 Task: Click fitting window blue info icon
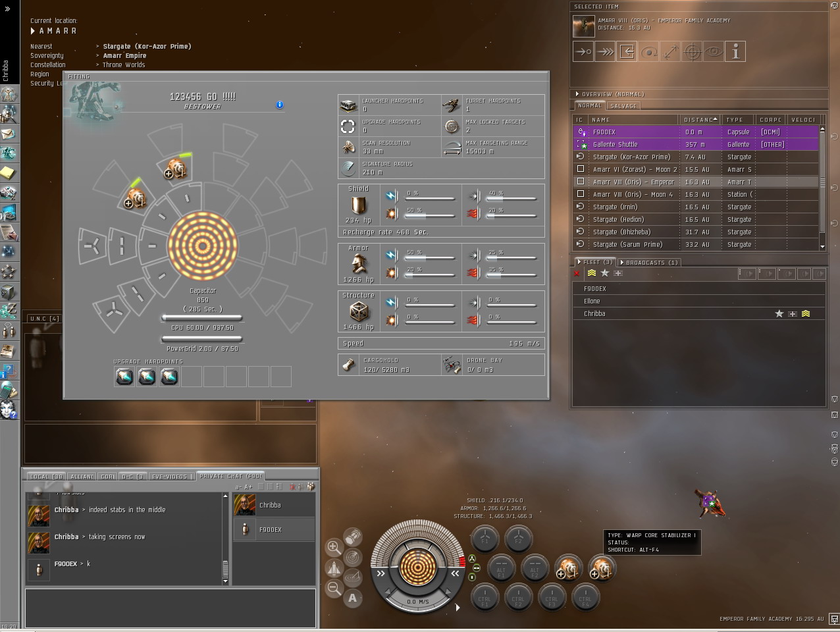(x=280, y=105)
